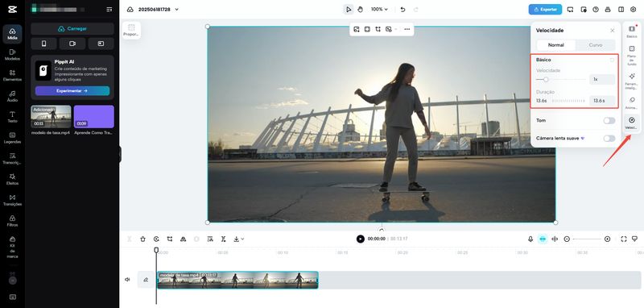The height and width of the screenshot is (308, 644).
Task: Toggle the Câmera lenta suave switch
Action: pos(609,139)
